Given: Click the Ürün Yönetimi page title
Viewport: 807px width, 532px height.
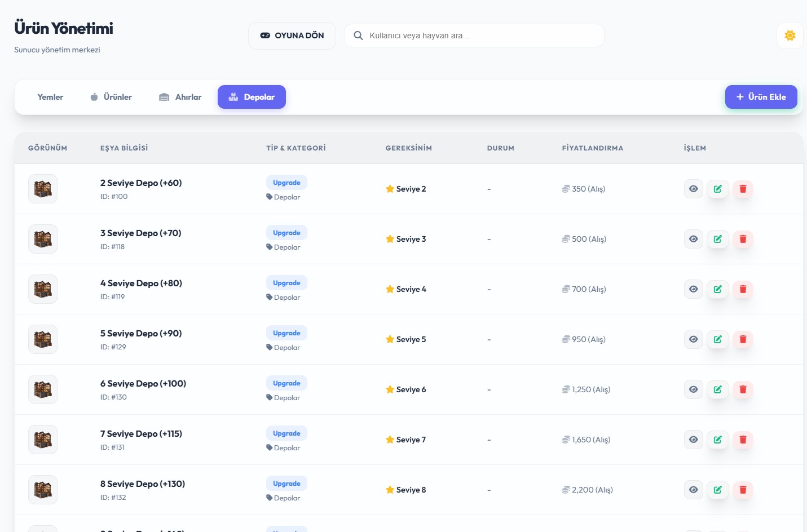Looking at the screenshot, I should (64, 28).
